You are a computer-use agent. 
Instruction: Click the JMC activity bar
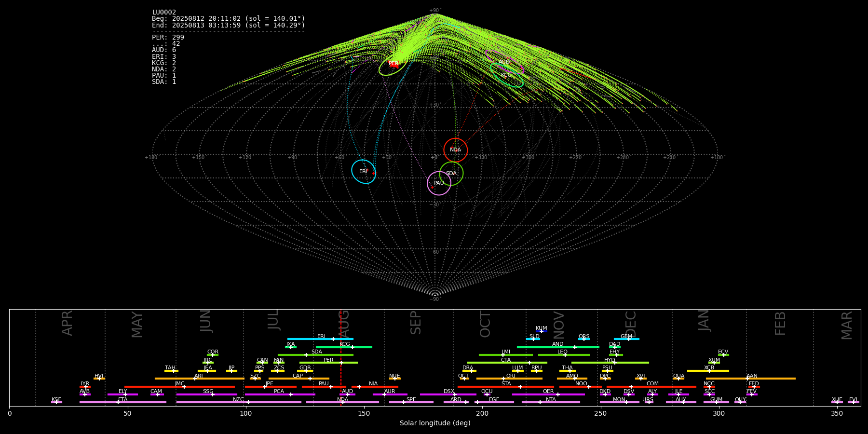pos(180,386)
